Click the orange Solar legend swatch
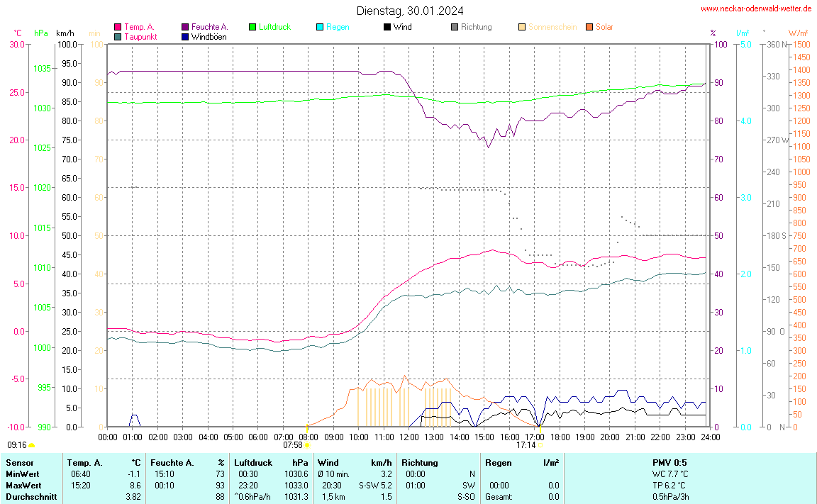The height and width of the screenshot is (504, 817). pos(589,27)
